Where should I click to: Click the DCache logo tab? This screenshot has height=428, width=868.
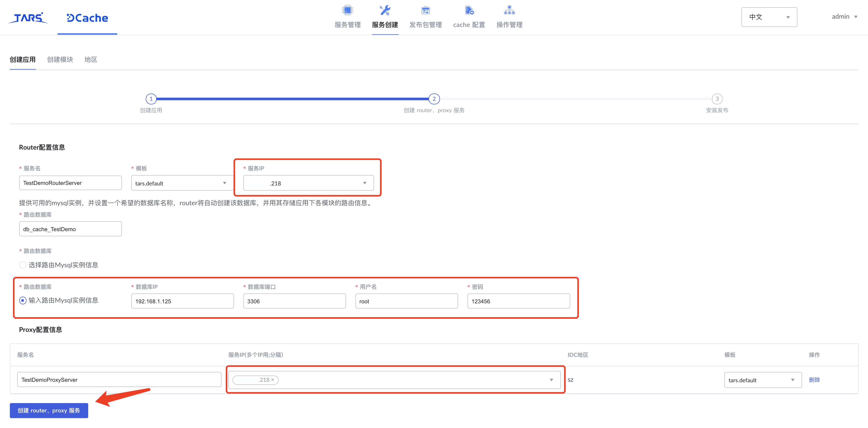(x=87, y=18)
